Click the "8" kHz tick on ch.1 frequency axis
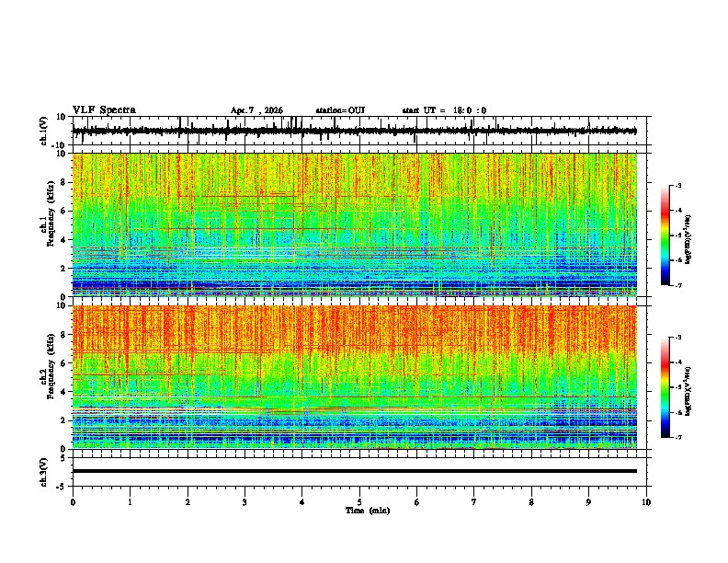Image resolution: width=728 pixels, height=563 pixels. pos(64,182)
